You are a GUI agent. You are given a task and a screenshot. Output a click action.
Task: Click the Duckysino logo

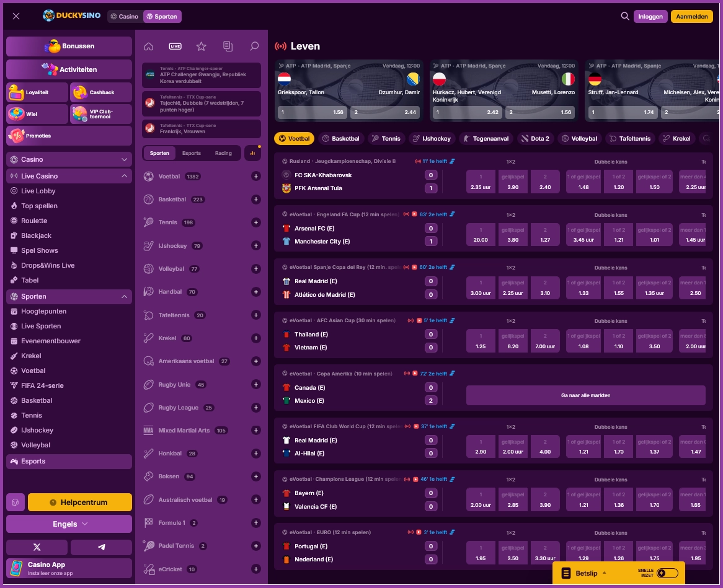tap(71, 15)
